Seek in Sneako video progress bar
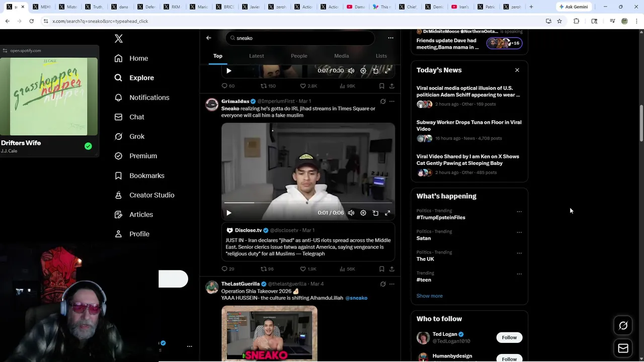Viewport: 644px width, 362px height. click(x=308, y=203)
